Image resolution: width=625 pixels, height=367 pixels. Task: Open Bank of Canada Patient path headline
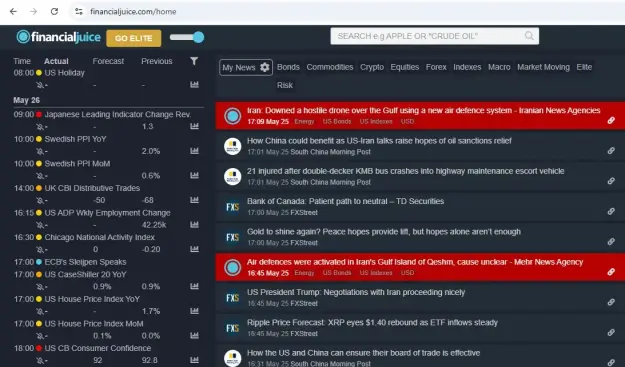pyautogui.click(x=345, y=201)
